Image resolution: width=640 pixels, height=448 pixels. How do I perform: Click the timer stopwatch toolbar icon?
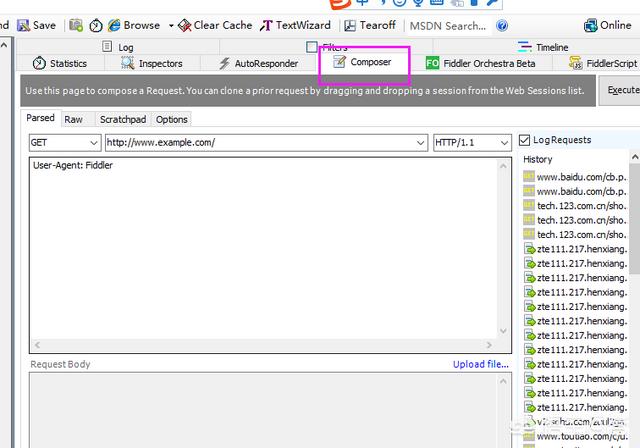click(x=96, y=25)
